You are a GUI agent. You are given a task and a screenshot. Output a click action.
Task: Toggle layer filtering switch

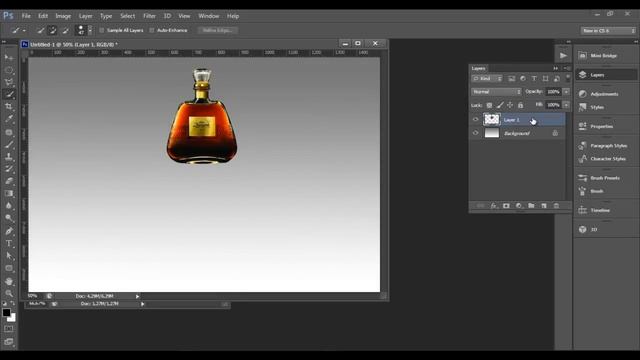click(x=567, y=78)
